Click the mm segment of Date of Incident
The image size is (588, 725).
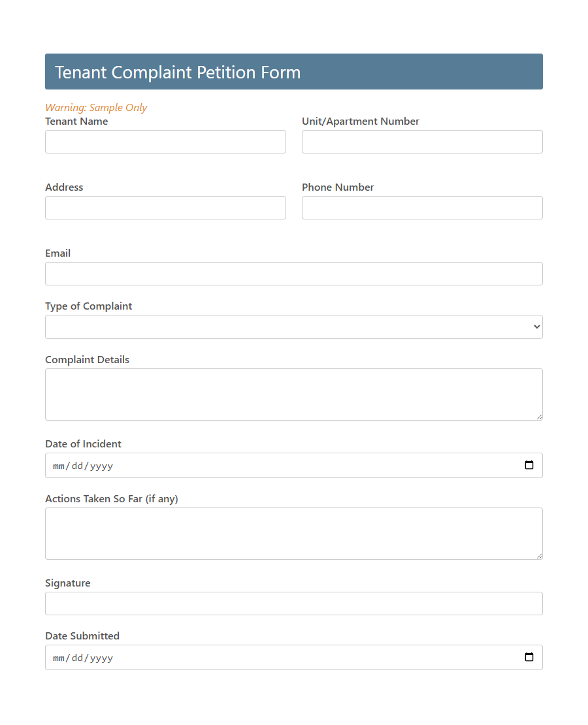click(x=58, y=465)
